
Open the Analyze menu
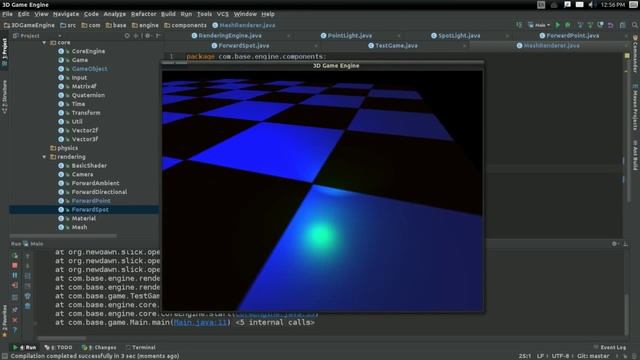115,14
